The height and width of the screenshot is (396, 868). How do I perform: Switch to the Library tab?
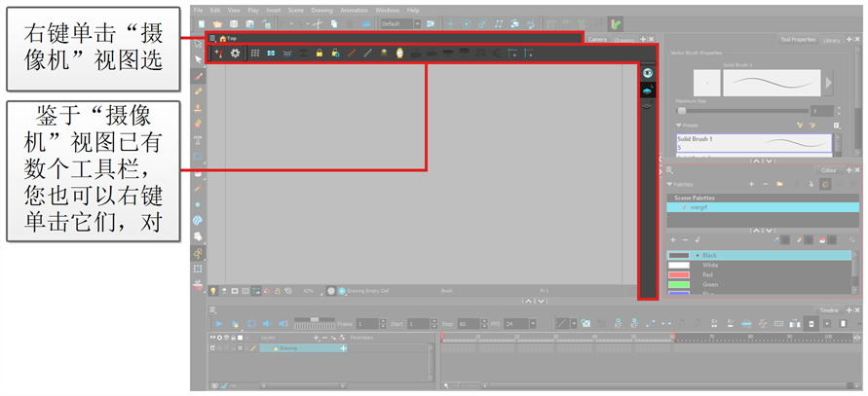tap(831, 40)
